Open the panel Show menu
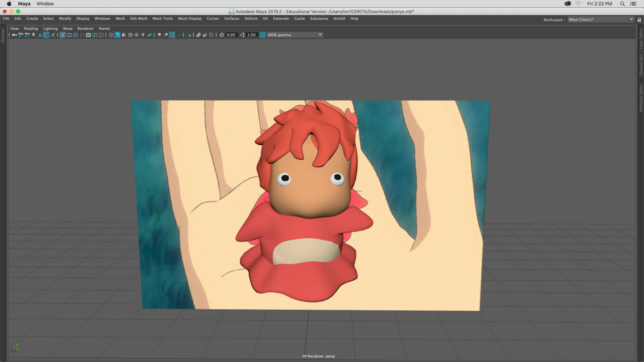Image resolution: width=644 pixels, height=362 pixels. [x=68, y=29]
